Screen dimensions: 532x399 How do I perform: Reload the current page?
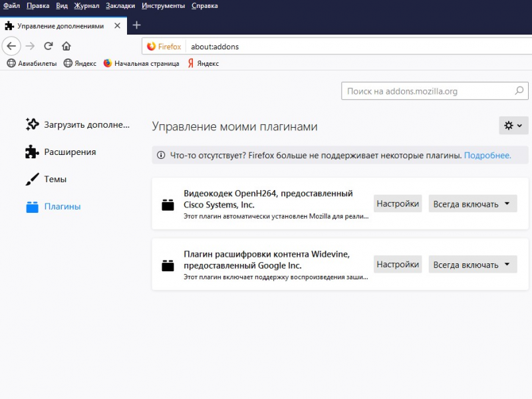click(47, 47)
